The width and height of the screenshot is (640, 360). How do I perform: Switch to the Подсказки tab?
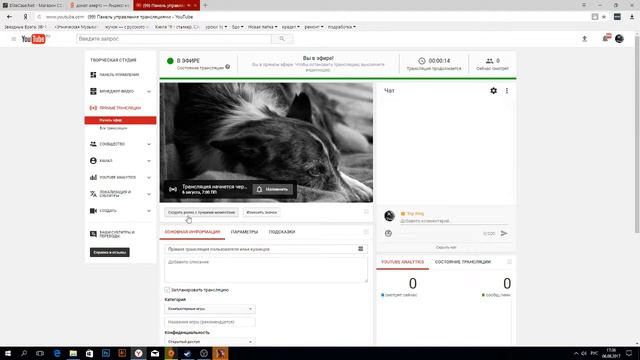point(282,232)
